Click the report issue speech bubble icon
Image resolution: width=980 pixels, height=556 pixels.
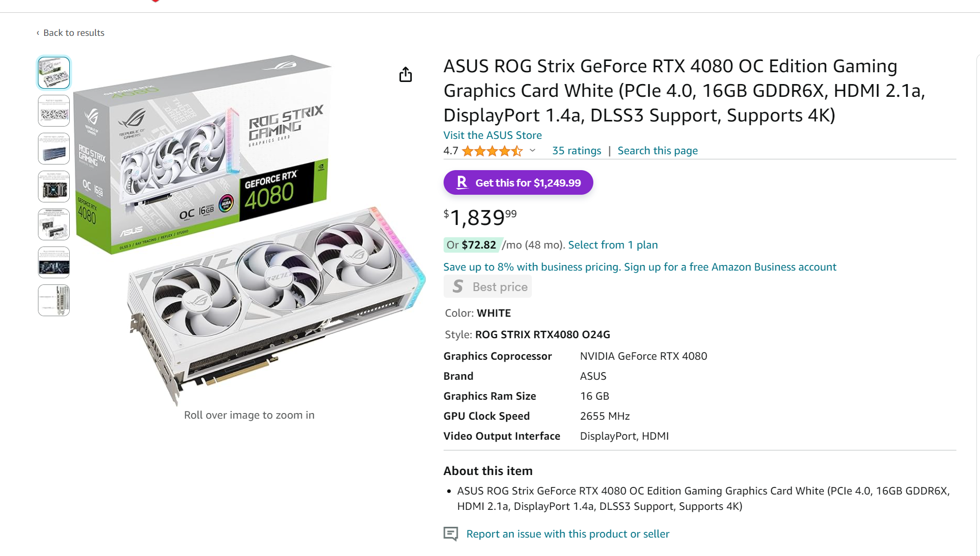pyautogui.click(x=451, y=533)
